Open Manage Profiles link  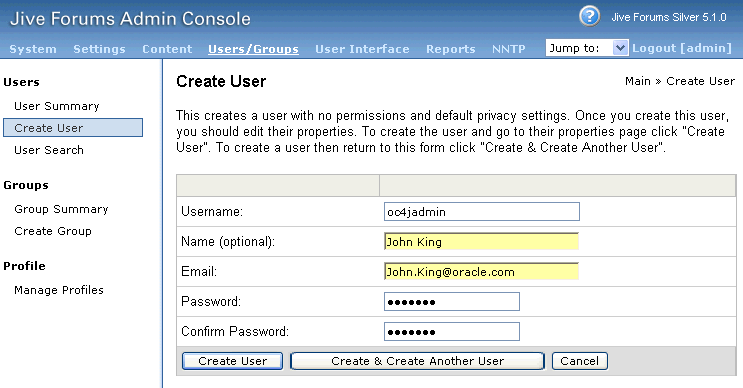59,290
